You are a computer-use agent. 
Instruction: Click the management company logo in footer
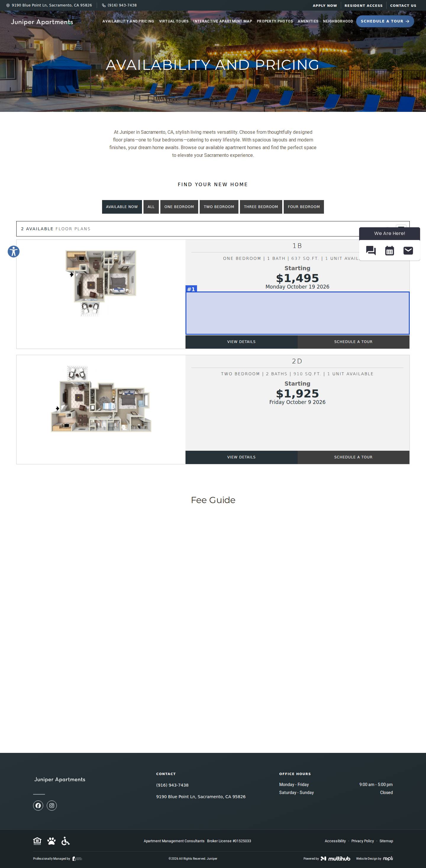coord(77,859)
